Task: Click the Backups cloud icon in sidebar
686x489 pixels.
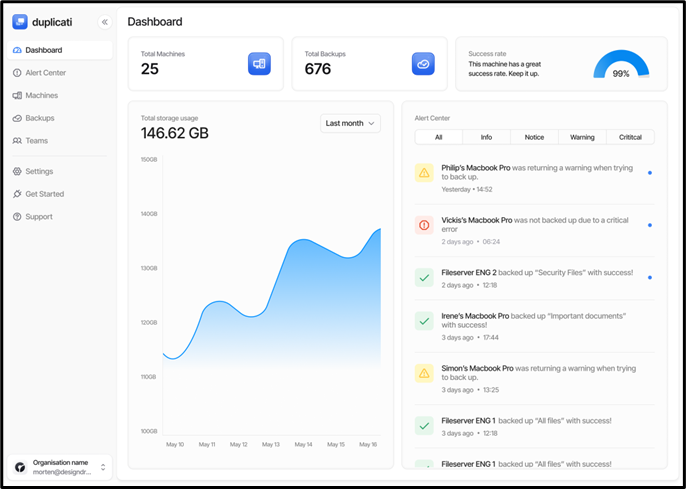Action: (x=17, y=118)
